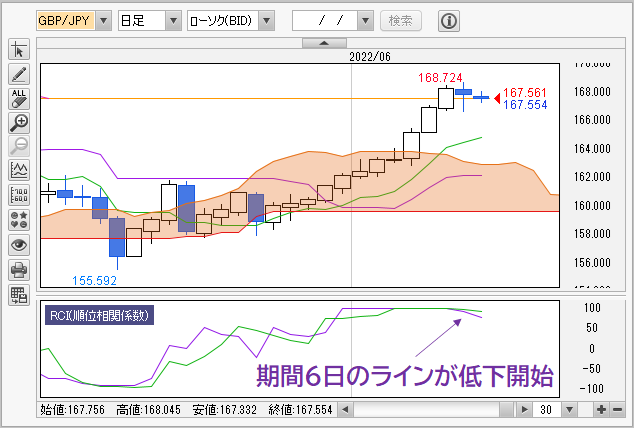Open the data table save icon
Screen dimensions: 634x428
point(19,295)
